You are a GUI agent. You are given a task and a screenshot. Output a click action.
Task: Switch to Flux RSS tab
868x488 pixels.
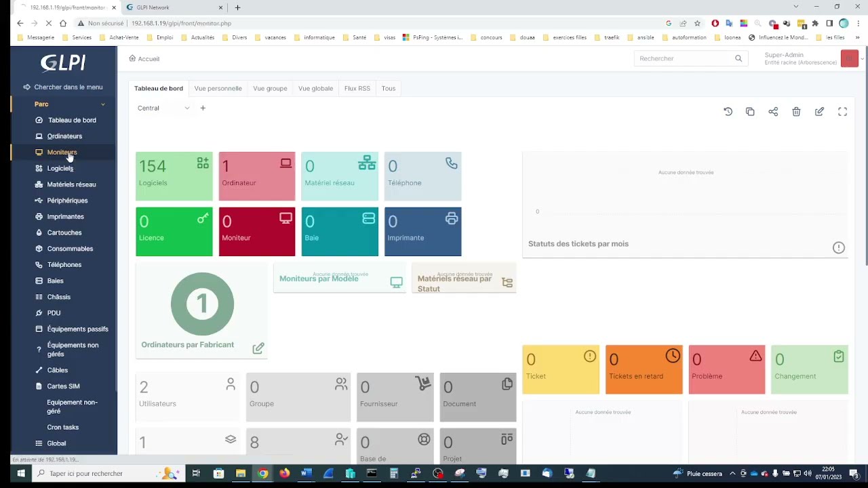coord(357,88)
